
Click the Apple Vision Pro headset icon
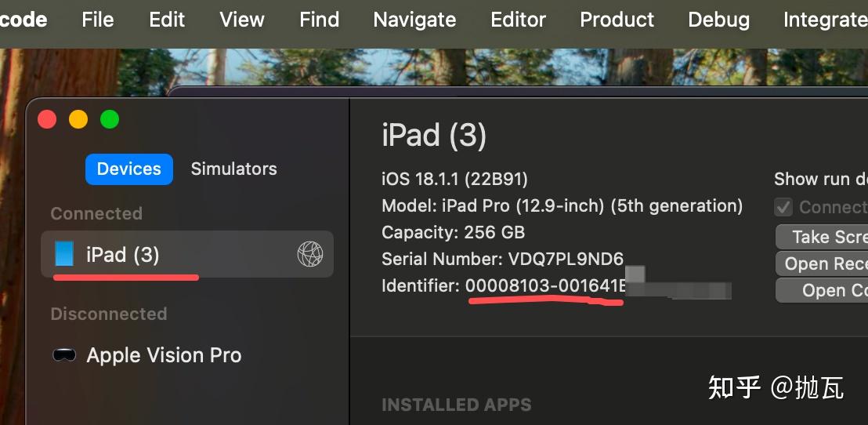(x=64, y=355)
